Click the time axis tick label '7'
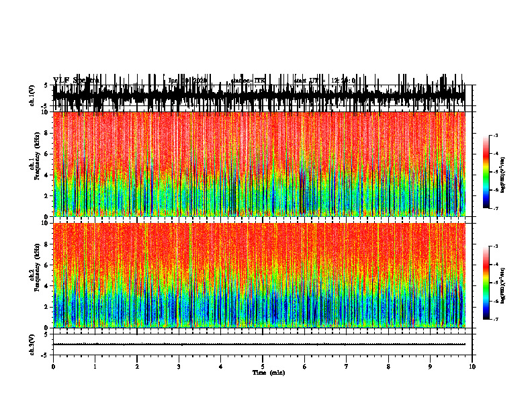The image size is (532, 411). pyautogui.click(x=347, y=367)
